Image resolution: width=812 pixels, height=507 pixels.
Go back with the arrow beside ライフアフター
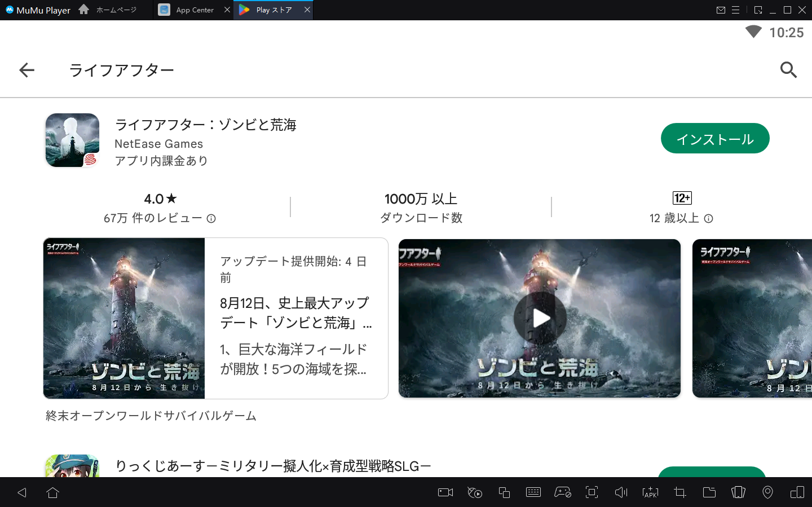pos(27,70)
